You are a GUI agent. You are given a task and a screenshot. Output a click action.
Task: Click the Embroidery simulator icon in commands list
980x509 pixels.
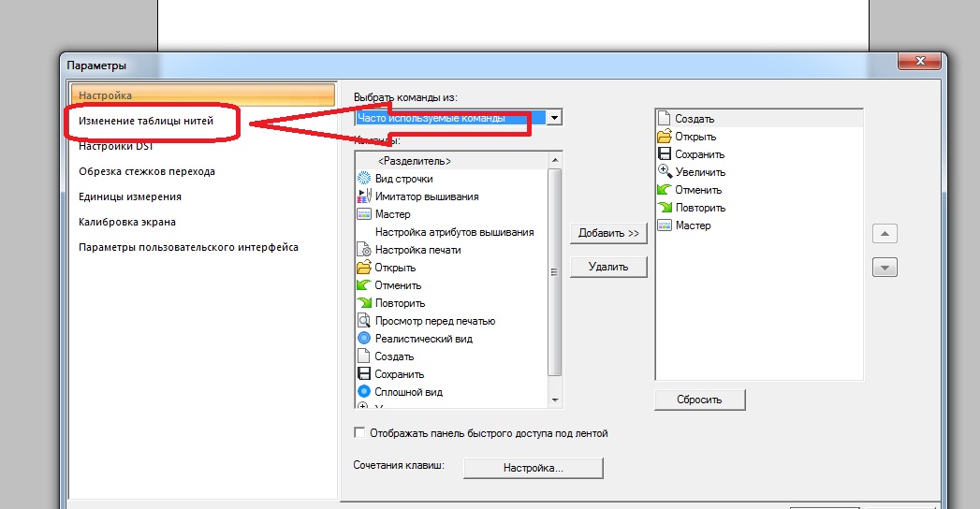364,196
